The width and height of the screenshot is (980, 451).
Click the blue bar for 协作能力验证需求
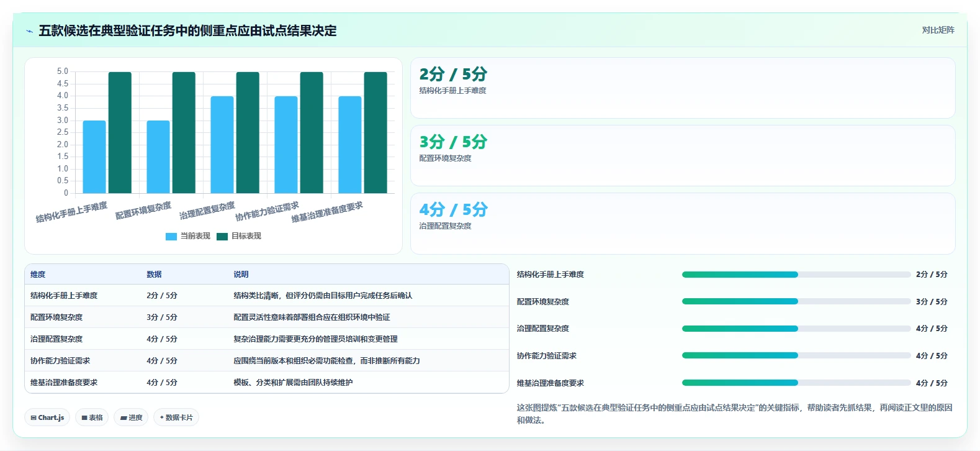[x=286, y=145]
